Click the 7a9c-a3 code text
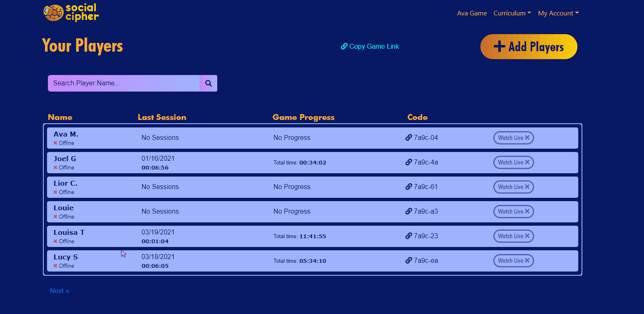 click(426, 212)
